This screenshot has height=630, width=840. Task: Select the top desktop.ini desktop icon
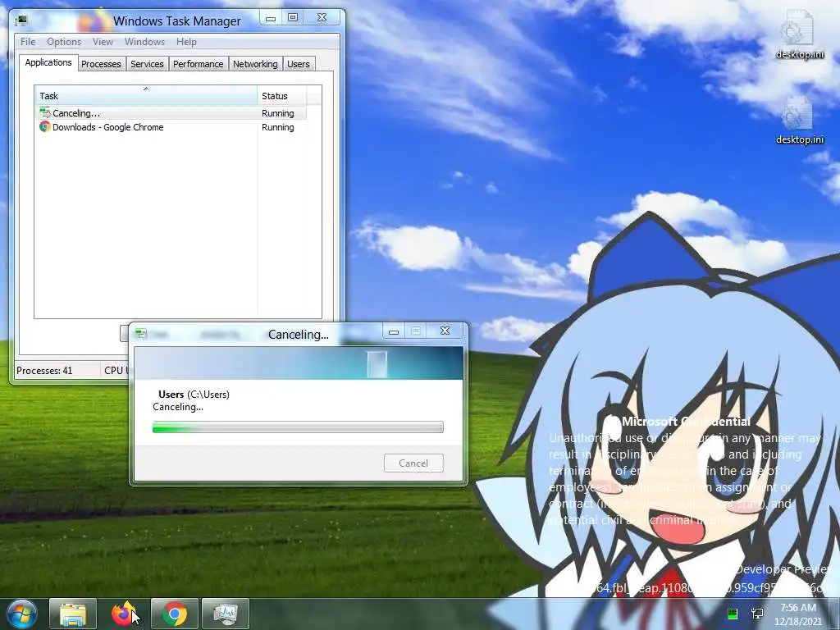[x=799, y=34]
